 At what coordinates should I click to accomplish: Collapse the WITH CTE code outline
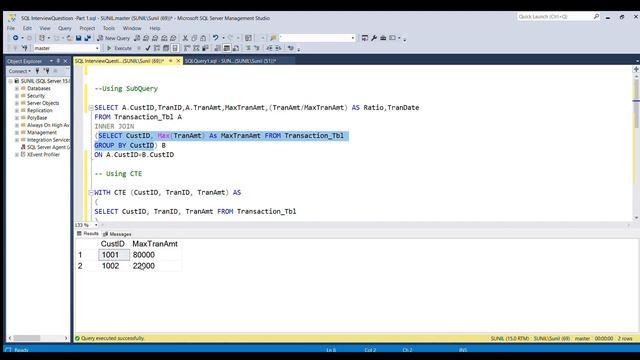91,193
